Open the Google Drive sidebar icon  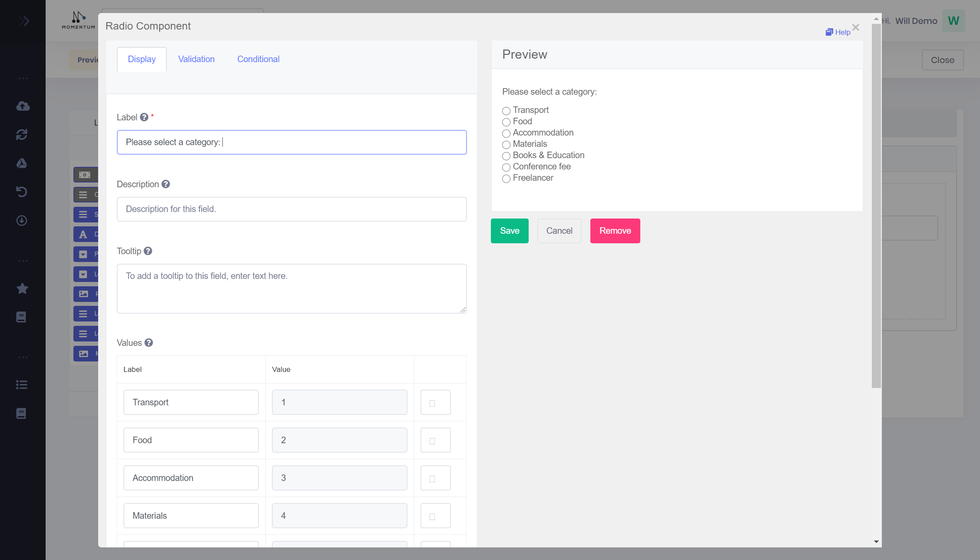pos(22,163)
